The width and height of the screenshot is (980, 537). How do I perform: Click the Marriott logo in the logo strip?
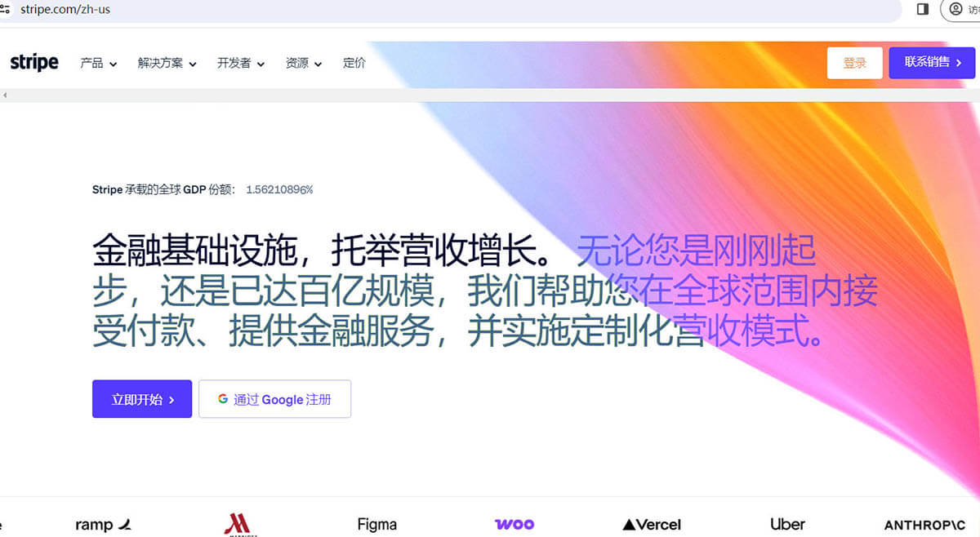point(239,524)
